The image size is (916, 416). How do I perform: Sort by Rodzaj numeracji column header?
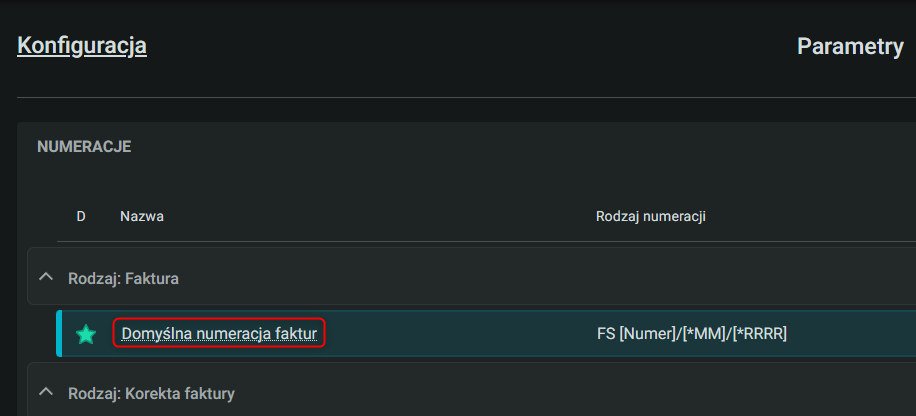pyautogui.click(x=651, y=217)
